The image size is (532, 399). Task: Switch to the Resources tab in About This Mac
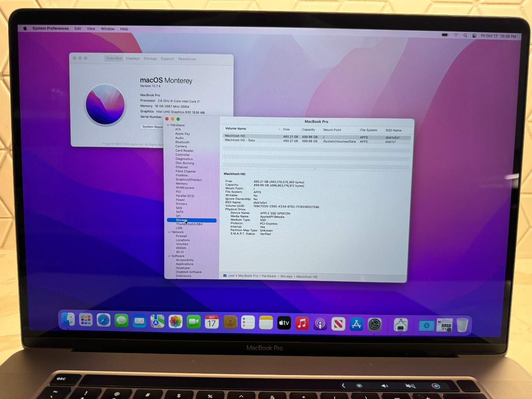click(187, 59)
